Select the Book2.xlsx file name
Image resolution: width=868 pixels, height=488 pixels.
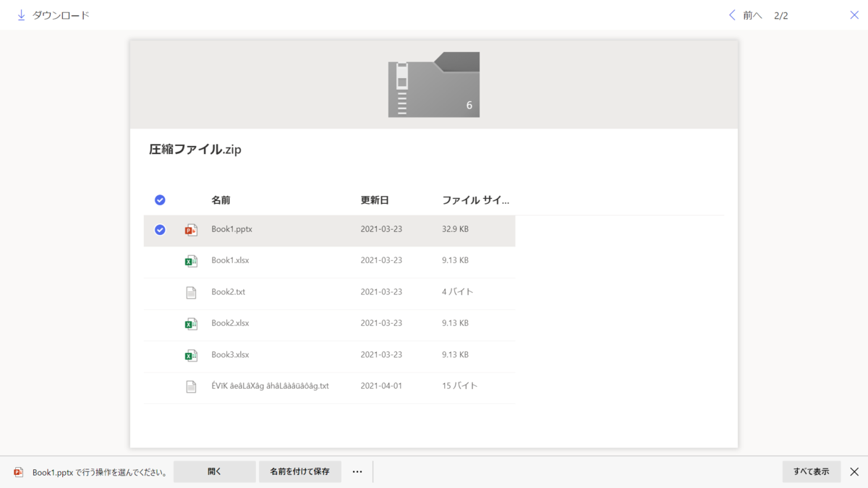point(230,323)
